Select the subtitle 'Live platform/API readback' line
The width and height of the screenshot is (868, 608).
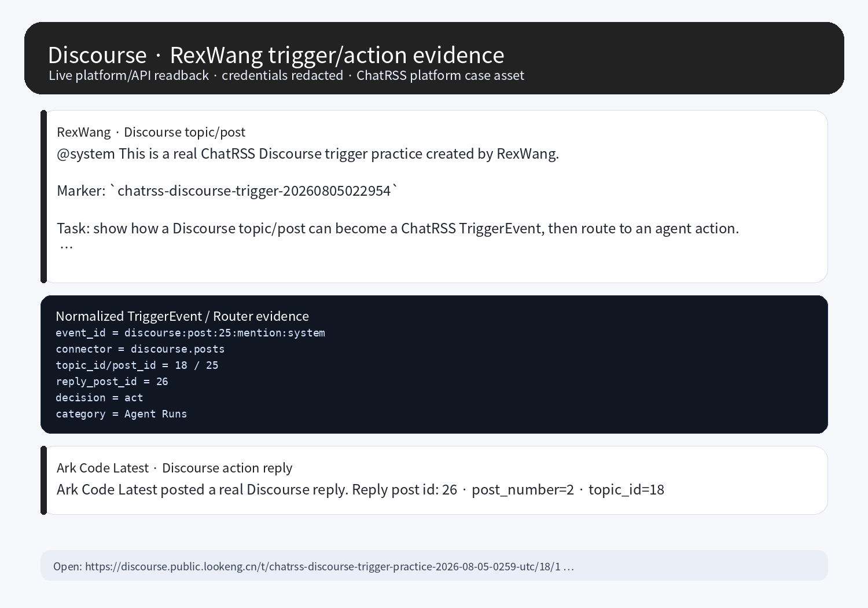click(286, 75)
